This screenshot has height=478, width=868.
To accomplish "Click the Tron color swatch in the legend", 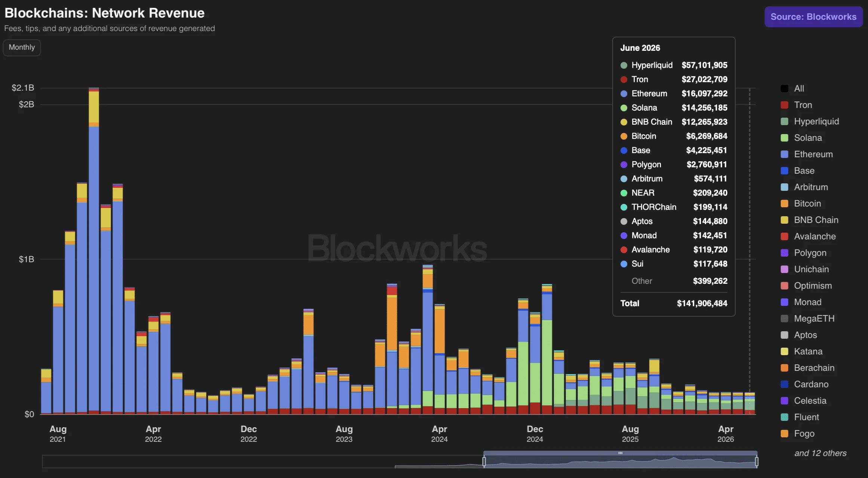I will [x=785, y=105].
